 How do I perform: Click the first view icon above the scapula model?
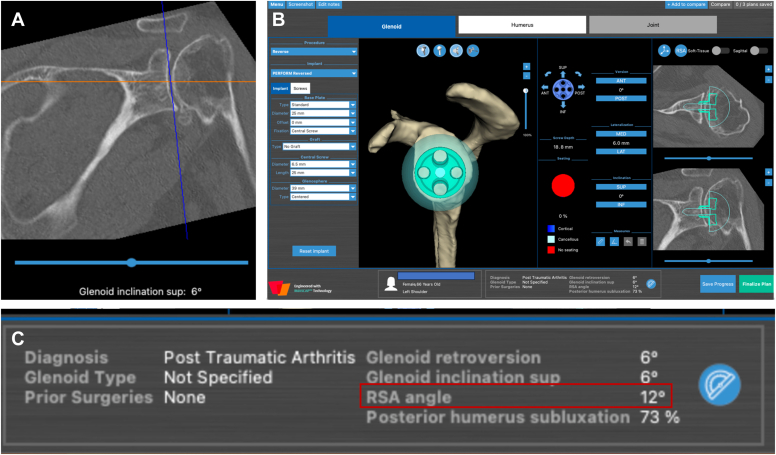tap(424, 51)
